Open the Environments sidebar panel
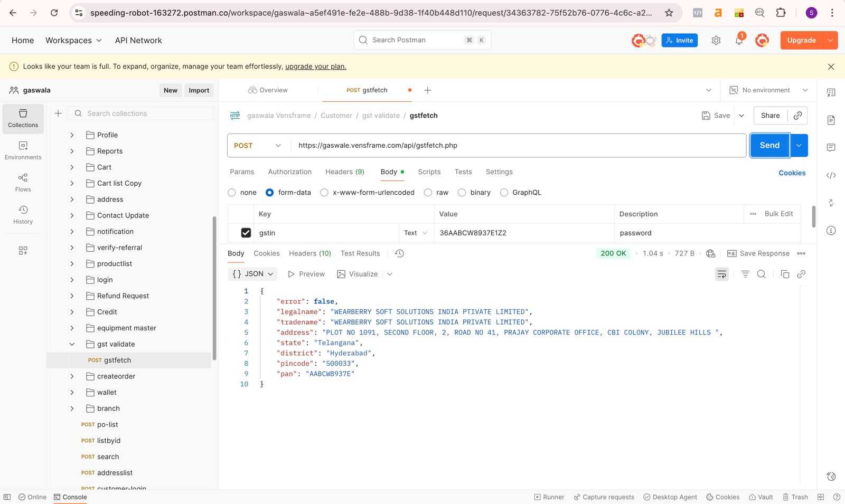This screenshot has width=845, height=504. click(x=23, y=150)
